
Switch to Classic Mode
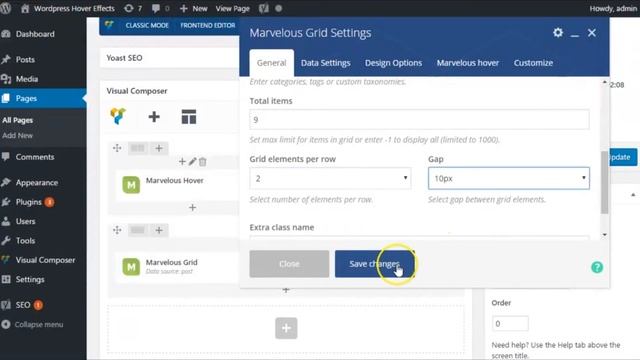click(147, 25)
